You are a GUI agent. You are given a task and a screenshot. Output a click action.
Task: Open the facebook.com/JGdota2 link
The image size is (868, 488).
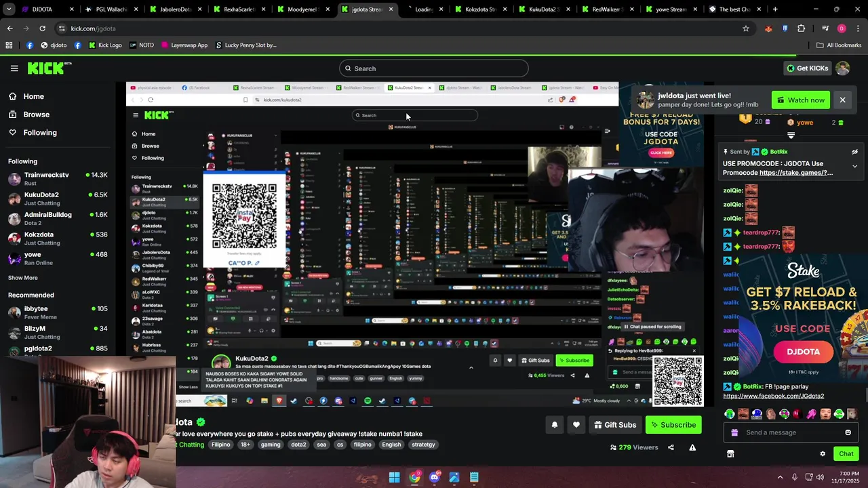click(x=773, y=396)
